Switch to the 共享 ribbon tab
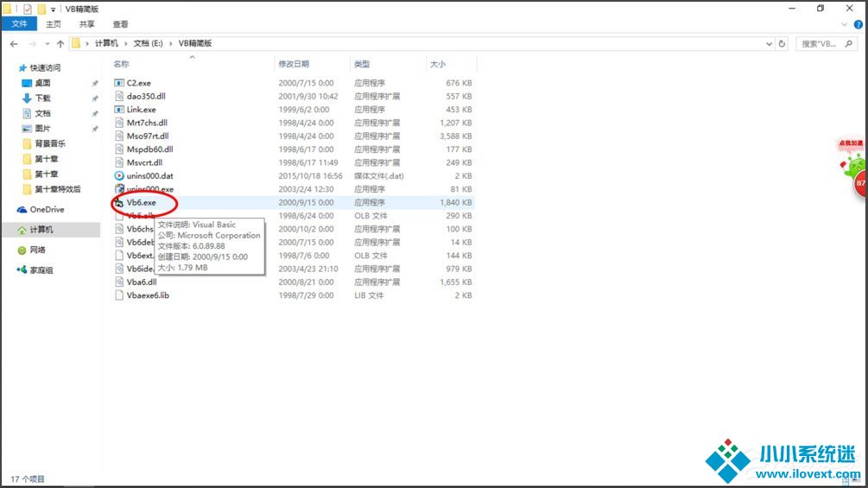The image size is (868, 488). click(87, 24)
